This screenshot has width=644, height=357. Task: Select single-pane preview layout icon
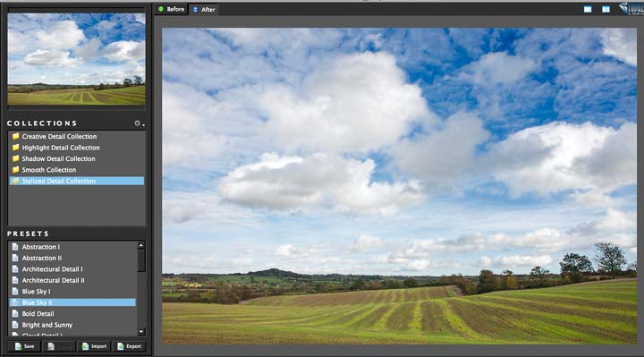tap(588, 9)
